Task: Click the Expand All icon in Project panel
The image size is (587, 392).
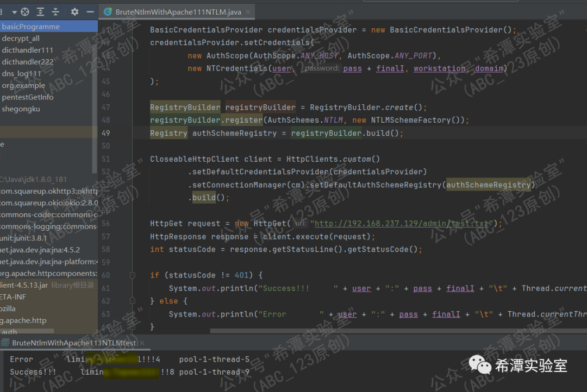Action: pyautogui.click(x=40, y=12)
